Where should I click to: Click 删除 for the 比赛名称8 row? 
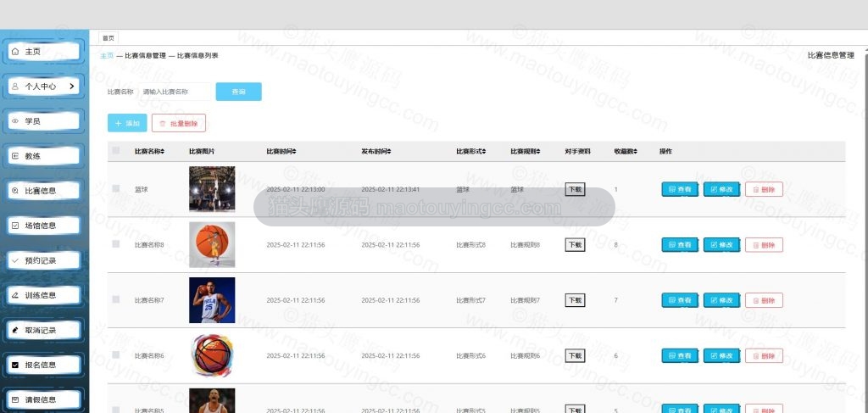coord(764,245)
